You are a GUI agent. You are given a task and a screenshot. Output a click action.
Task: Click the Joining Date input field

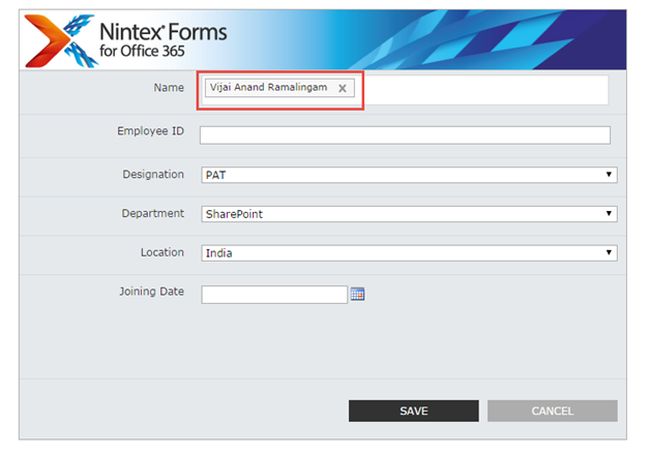[274, 294]
